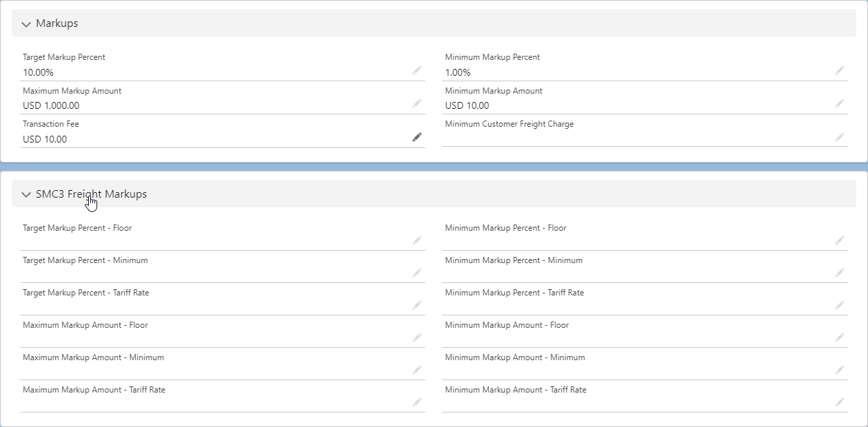Screen dimensions: 868x427
Task: Click Maximum Markup Amount - Minimum label
Action: click(x=94, y=357)
